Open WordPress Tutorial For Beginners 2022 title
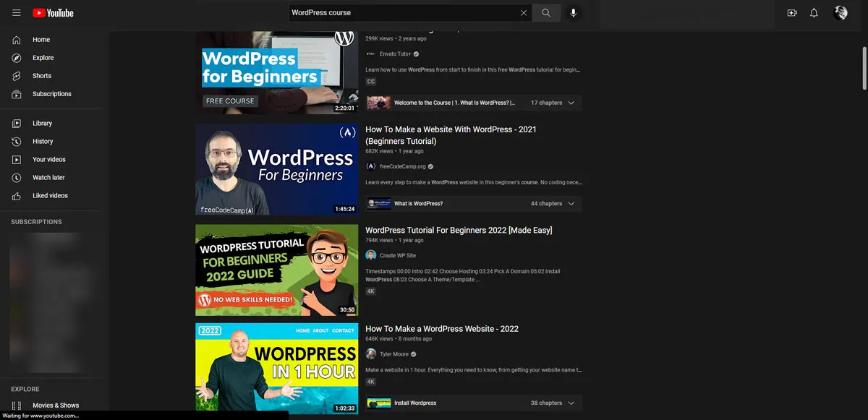The width and height of the screenshot is (868, 420). coord(459,231)
